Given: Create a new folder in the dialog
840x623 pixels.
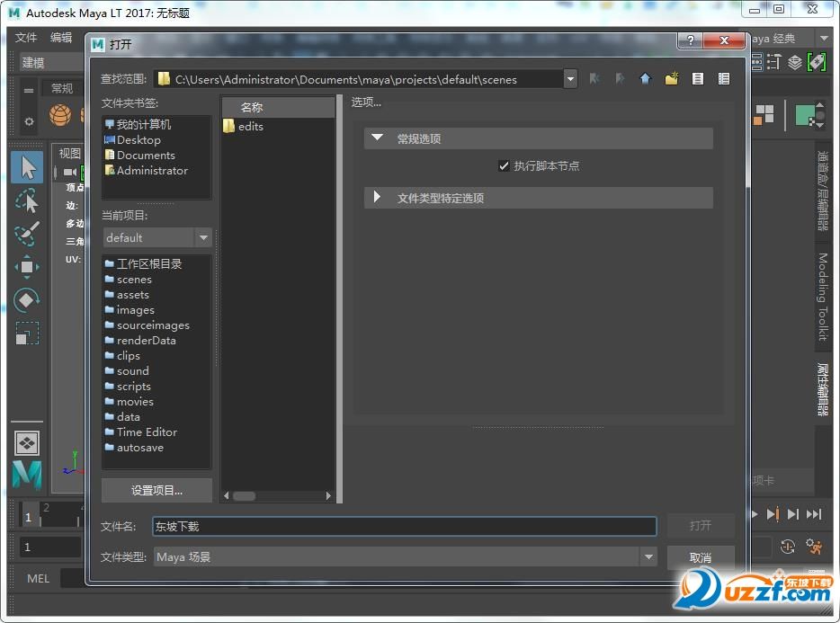Looking at the screenshot, I should point(672,79).
